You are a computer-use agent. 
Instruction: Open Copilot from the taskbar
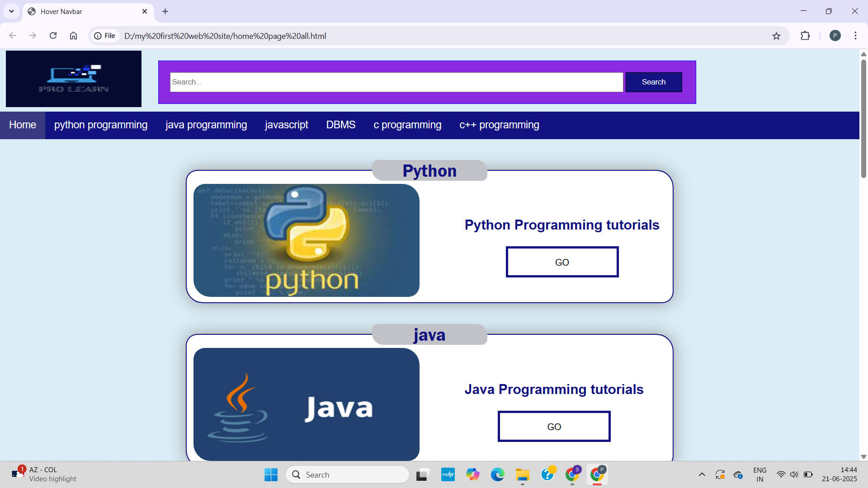point(473,474)
